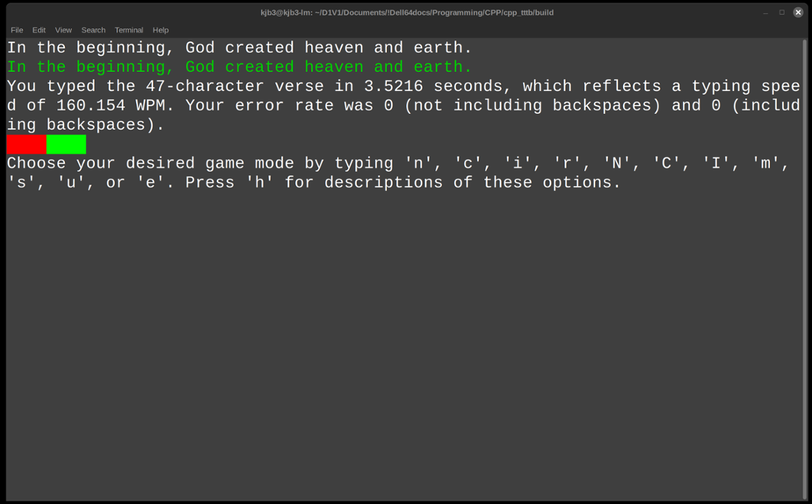812x504 pixels.
Task: Click the green success indicator block
Action: 66,144
